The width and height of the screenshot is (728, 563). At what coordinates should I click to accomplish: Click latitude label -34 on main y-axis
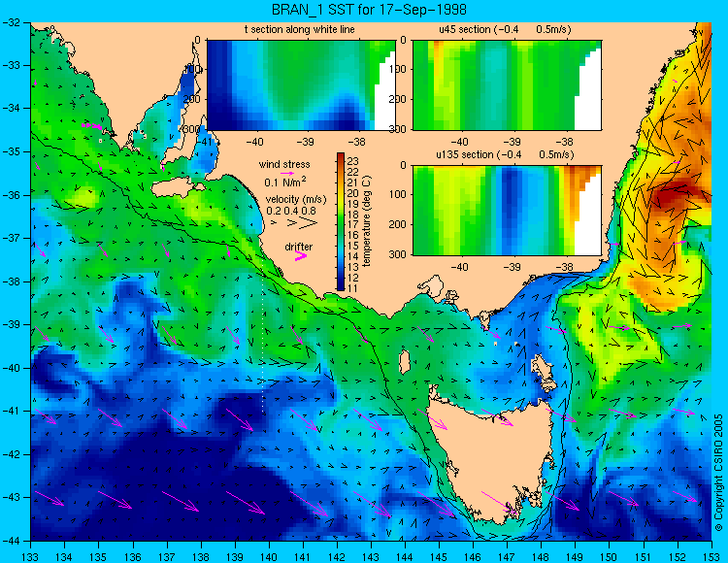[12, 108]
